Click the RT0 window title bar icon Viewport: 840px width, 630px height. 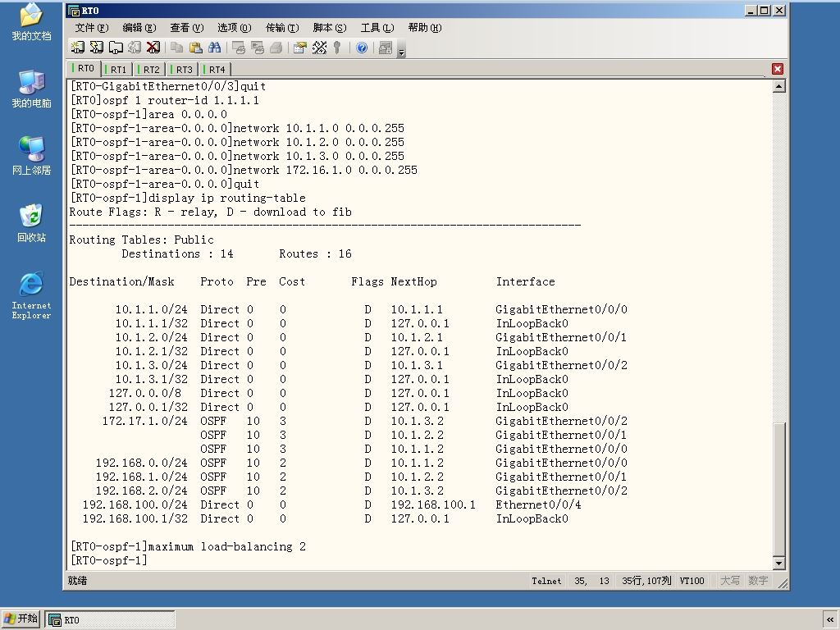click(74, 10)
